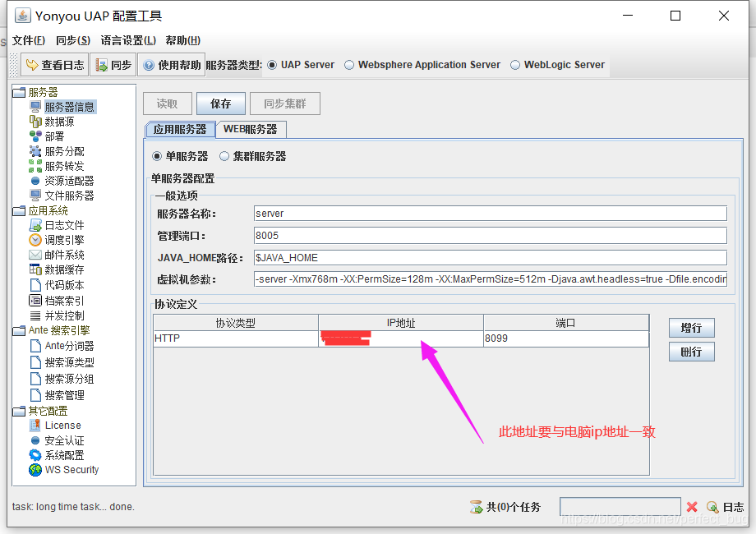The height and width of the screenshot is (534, 756).
Task: Select 集群服务器 mode
Action: click(224, 156)
